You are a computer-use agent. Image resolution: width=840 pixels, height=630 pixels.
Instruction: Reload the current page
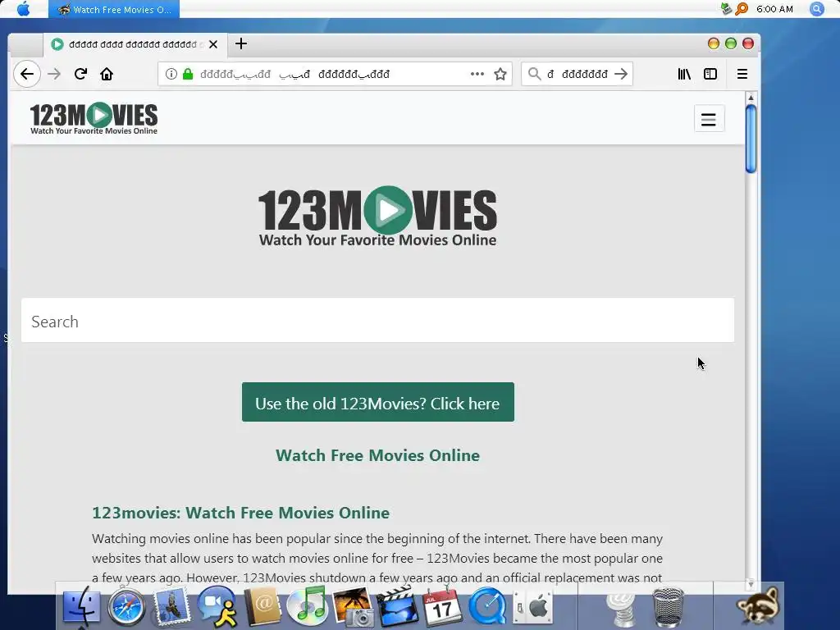coord(80,74)
